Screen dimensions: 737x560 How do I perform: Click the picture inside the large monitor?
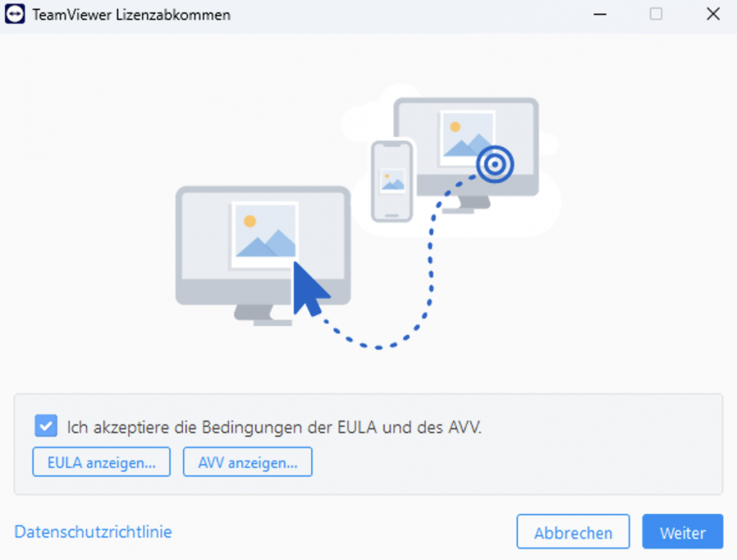tap(264, 235)
